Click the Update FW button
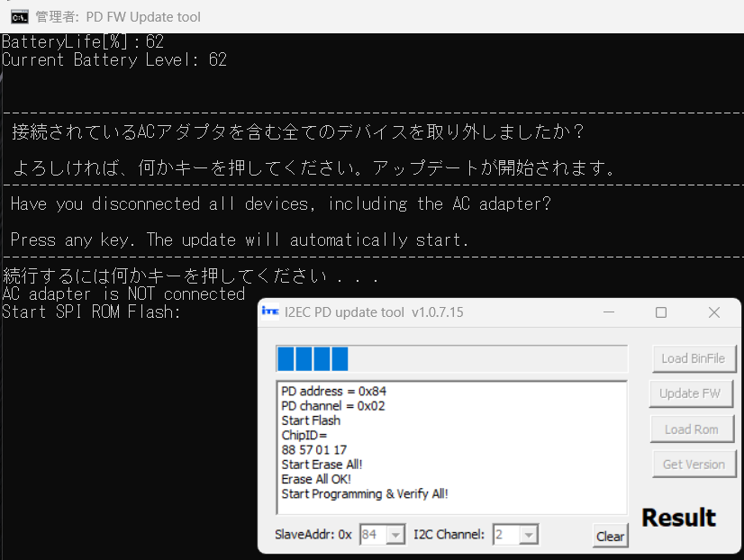Screen dimensions: 744x560 click(691, 393)
